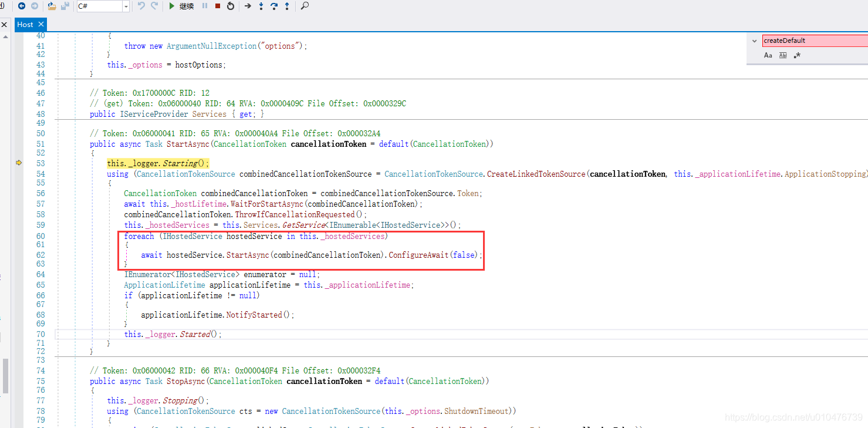Open search with the magnifier toolbar icon
Viewport: 868px width, 428px height.
pos(305,6)
